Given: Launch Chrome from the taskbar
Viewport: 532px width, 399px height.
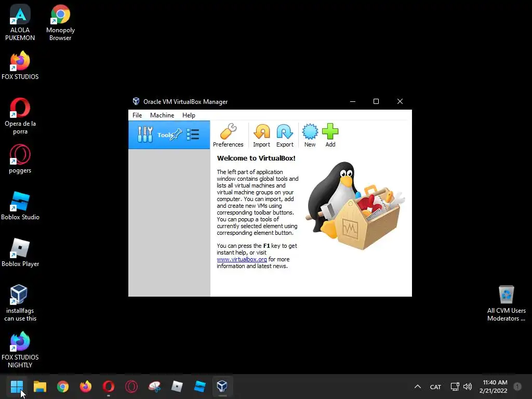Looking at the screenshot, I should (x=63, y=387).
